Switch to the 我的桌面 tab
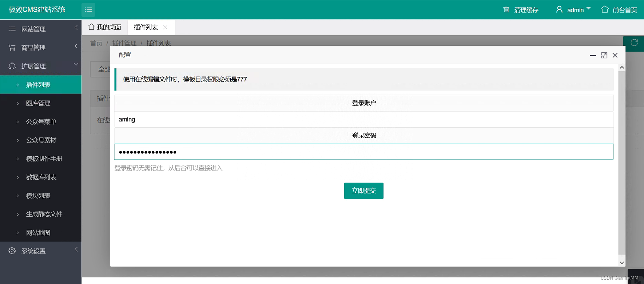The width and height of the screenshot is (644, 284). [x=105, y=28]
